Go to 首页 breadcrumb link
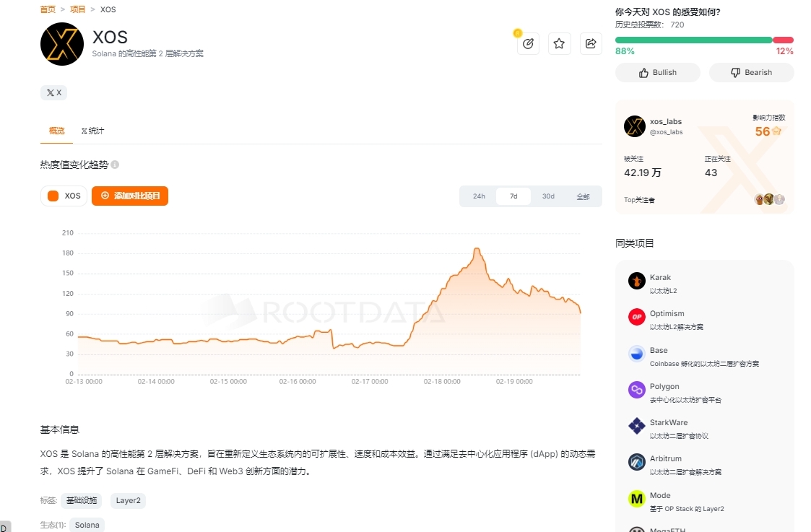Image resolution: width=811 pixels, height=532 pixels. (x=48, y=9)
